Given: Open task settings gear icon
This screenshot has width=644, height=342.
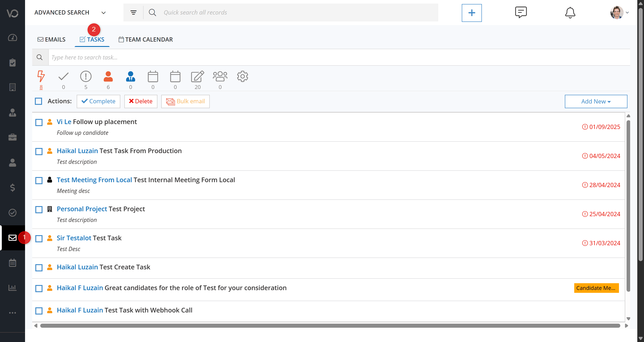Looking at the screenshot, I should click(x=242, y=76).
